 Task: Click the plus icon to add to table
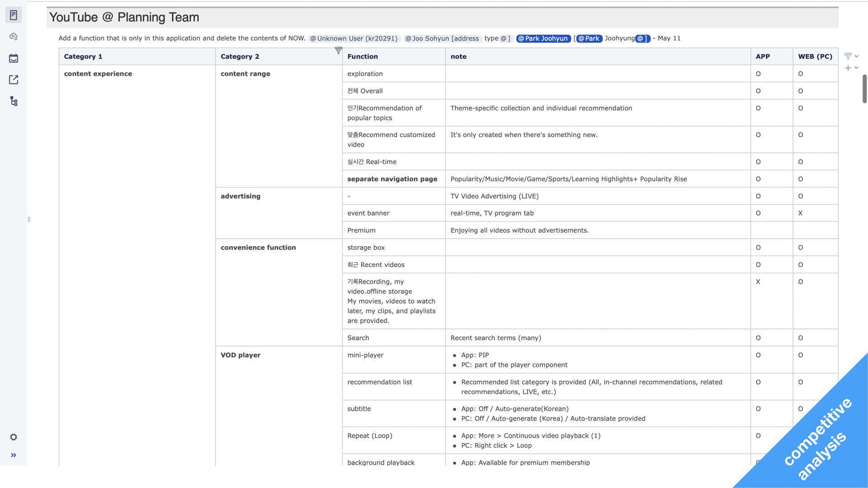pyautogui.click(x=848, y=68)
